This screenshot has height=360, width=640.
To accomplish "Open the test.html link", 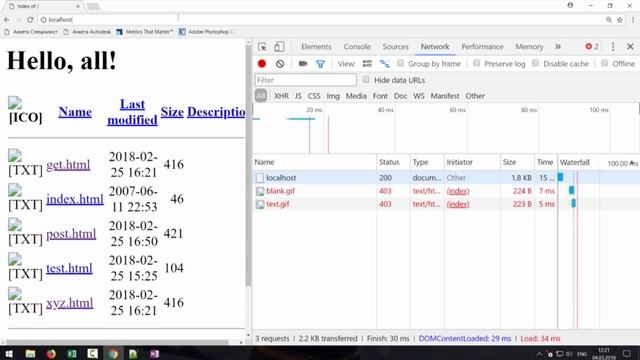I will [x=69, y=268].
